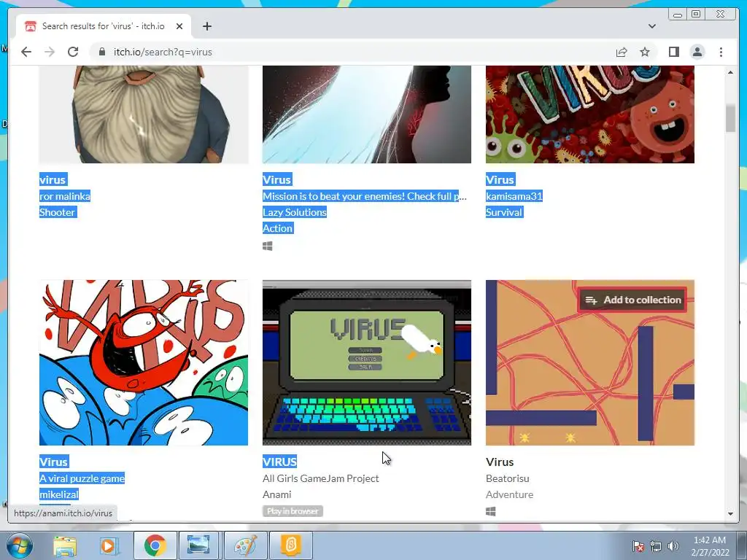Viewport: 747px width, 560px height.
Task: Close the 'Search results for virus' tab
Action: tap(179, 26)
